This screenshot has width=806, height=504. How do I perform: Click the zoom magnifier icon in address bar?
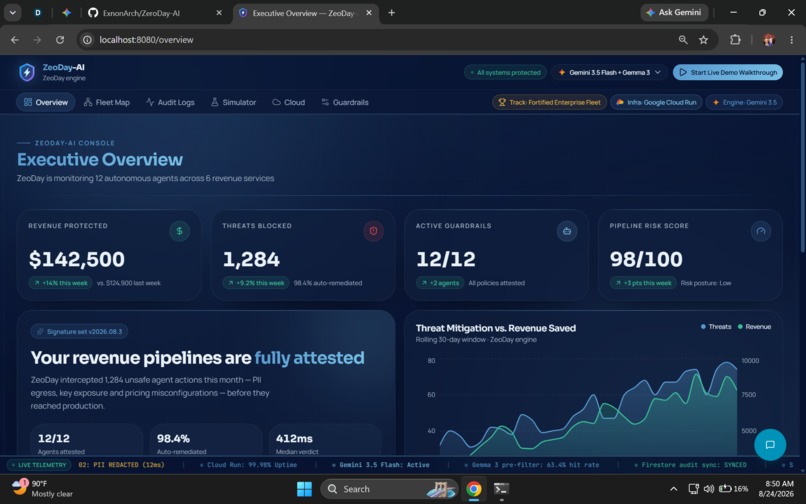pyautogui.click(x=683, y=40)
